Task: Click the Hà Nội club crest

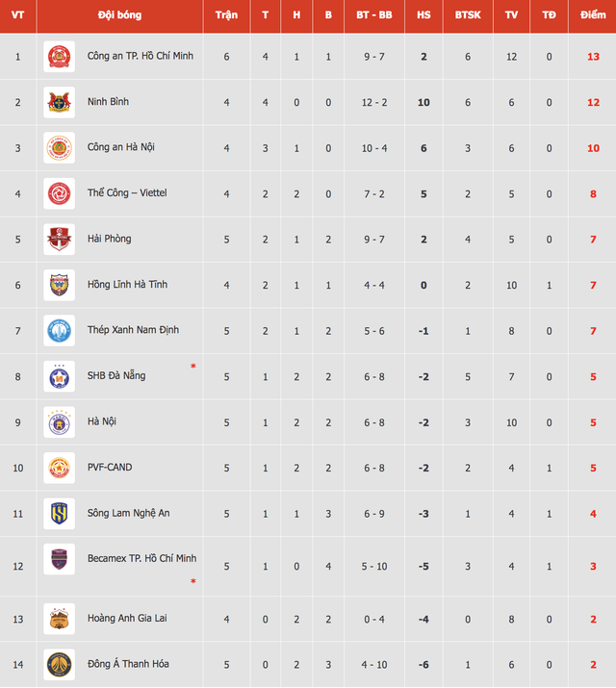Action: [59, 421]
